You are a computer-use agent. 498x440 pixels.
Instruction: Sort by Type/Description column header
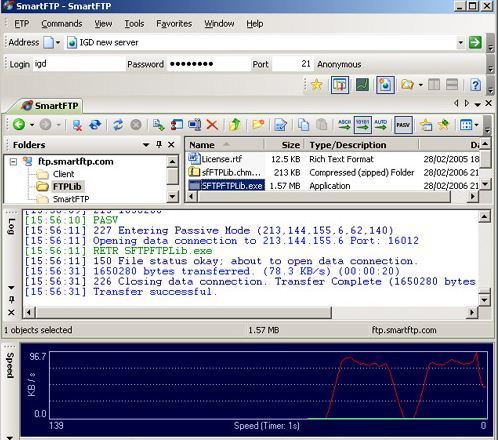[x=362, y=145]
